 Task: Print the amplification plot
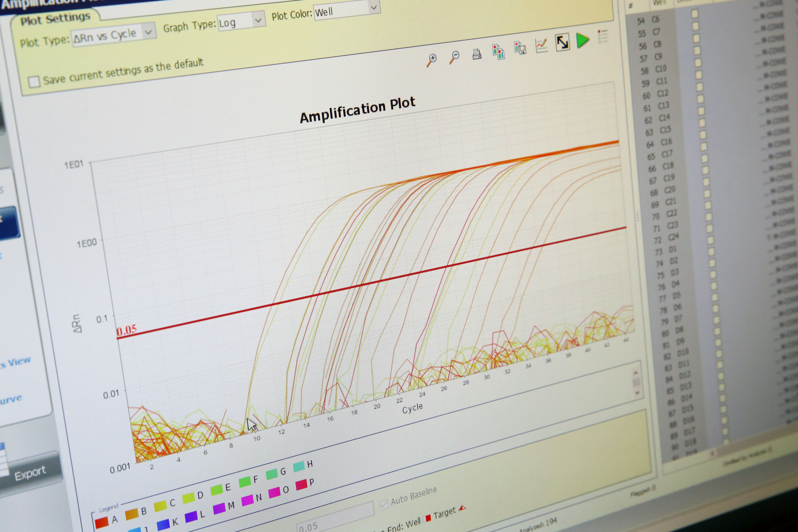click(x=477, y=54)
